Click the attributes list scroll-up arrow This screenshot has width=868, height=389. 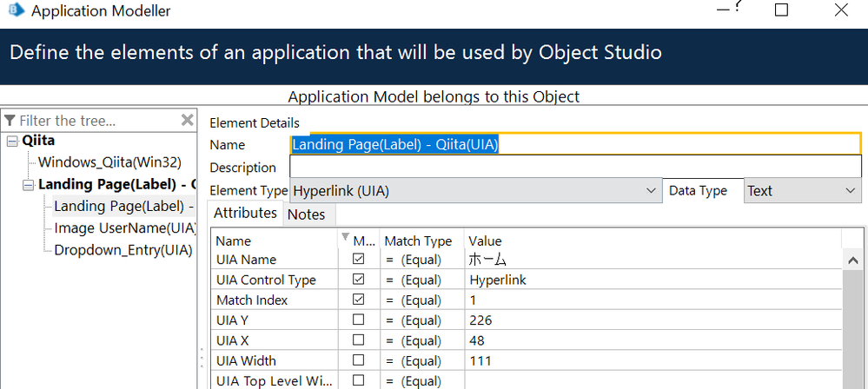pos(852,260)
